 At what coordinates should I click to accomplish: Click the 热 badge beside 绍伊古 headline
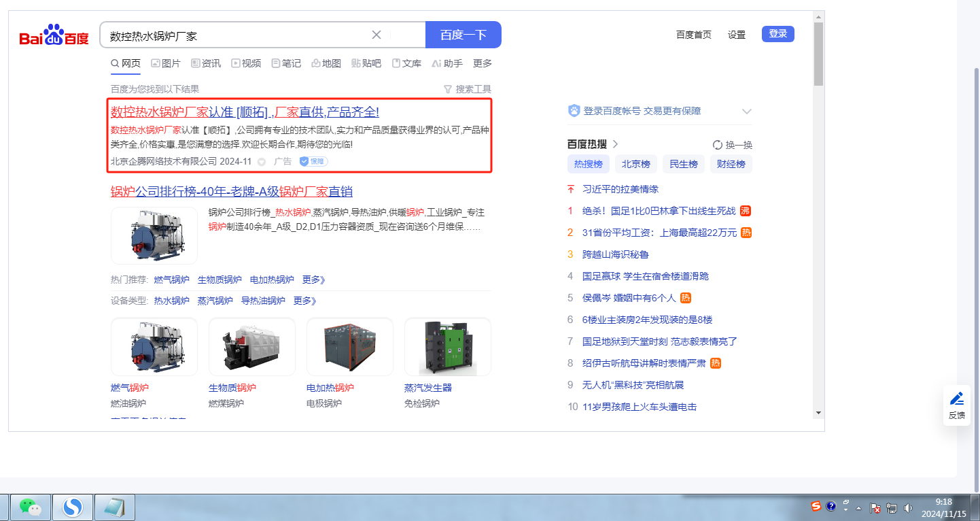click(x=716, y=363)
